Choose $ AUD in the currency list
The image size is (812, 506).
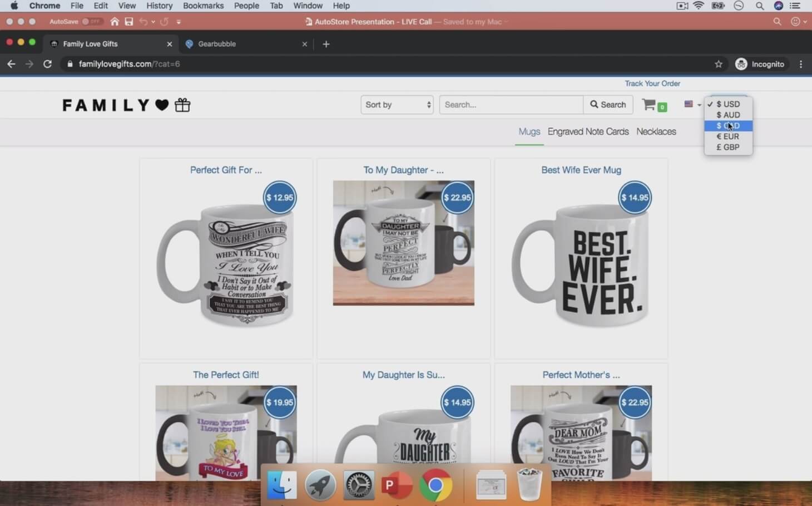[x=728, y=115]
